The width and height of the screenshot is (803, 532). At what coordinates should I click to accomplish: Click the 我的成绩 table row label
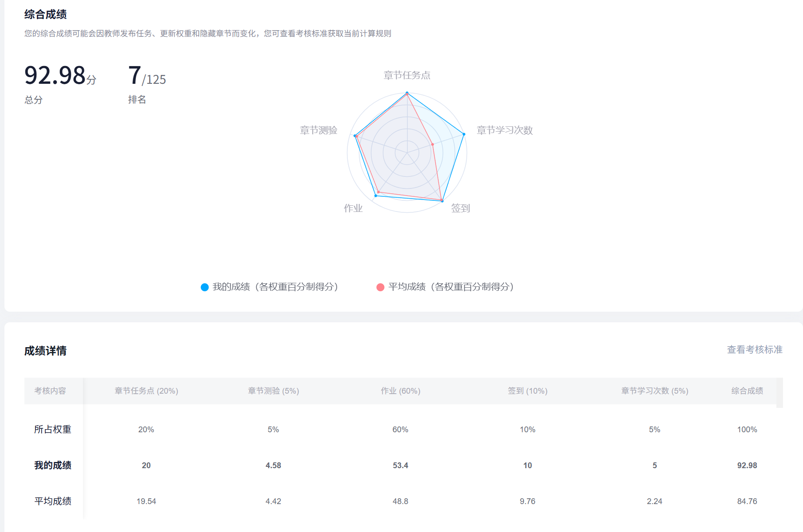click(53, 465)
